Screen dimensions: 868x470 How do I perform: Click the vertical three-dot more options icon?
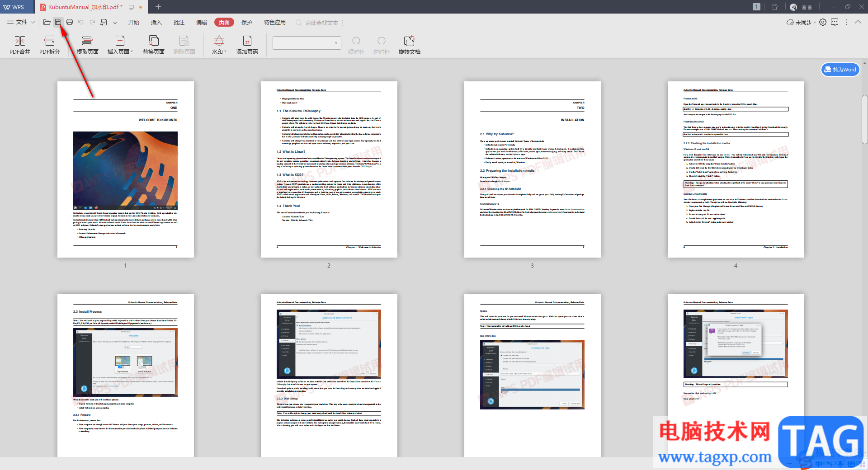click(846, 22)
